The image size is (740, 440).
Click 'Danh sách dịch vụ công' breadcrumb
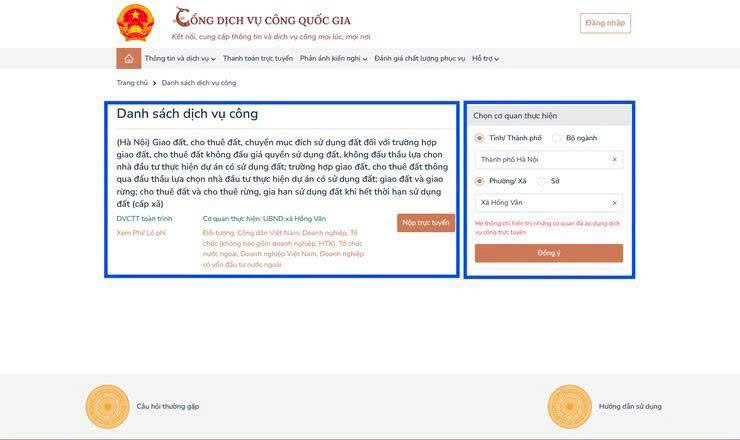199,83
